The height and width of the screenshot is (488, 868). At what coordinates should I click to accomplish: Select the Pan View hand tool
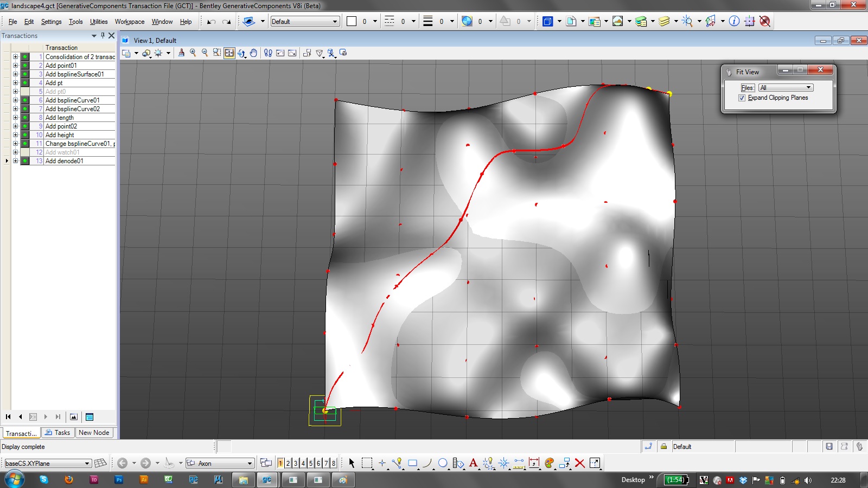coord(253,53)
